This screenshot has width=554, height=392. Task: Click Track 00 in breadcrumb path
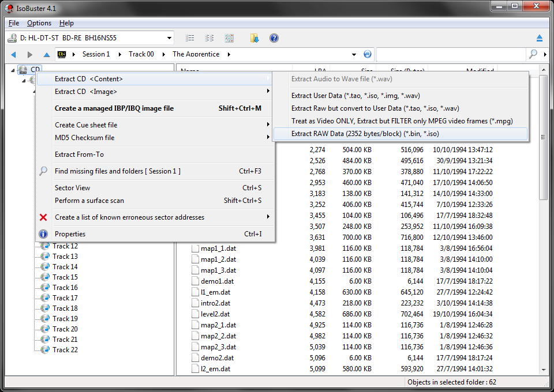141,54
